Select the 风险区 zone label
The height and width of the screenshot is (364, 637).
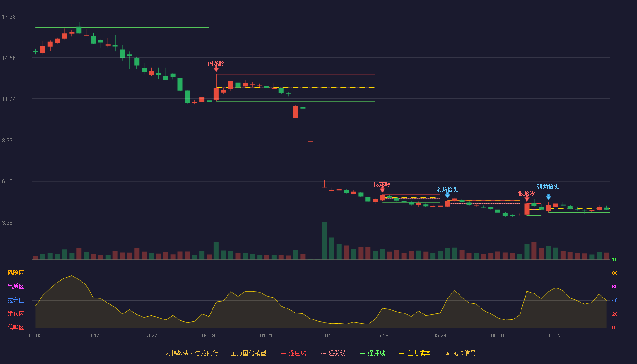coord(15,273)
